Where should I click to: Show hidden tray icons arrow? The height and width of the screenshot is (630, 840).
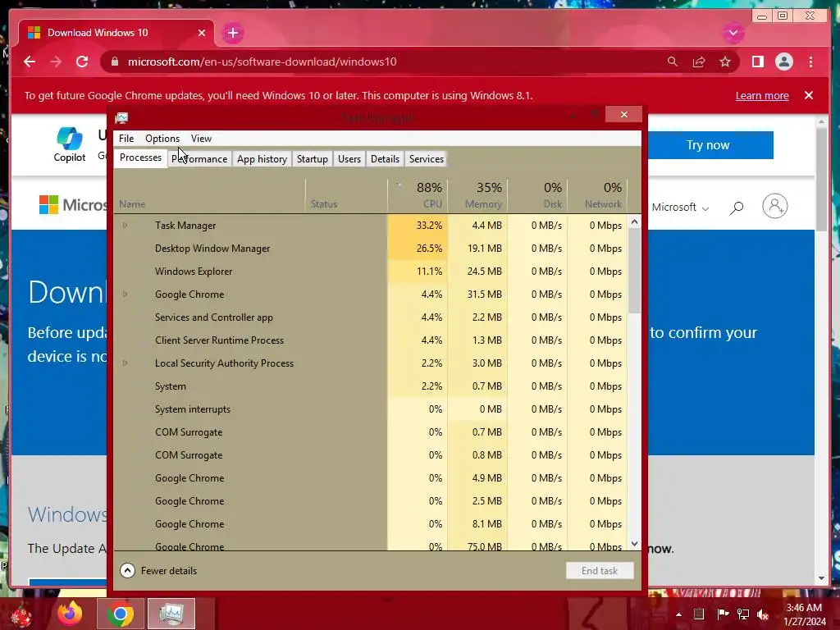[678, 614]
